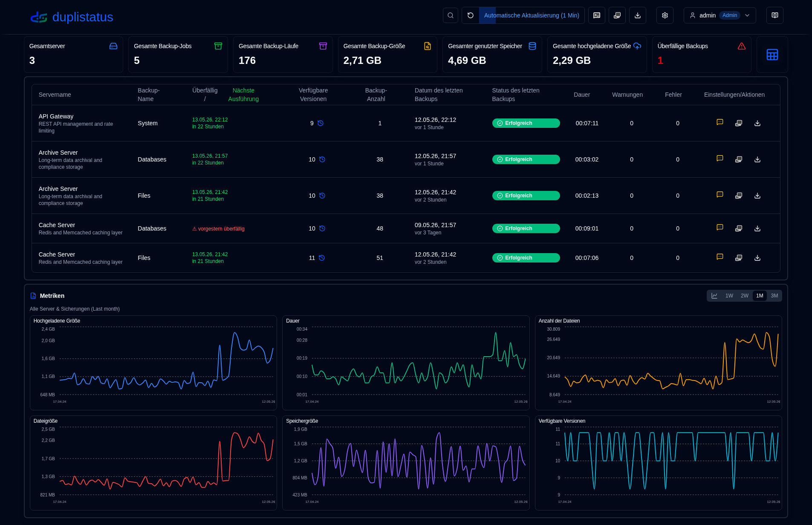Open Duplicati config for Archive Server Databases
Screen dimensions: 812x525
(739, 159)
